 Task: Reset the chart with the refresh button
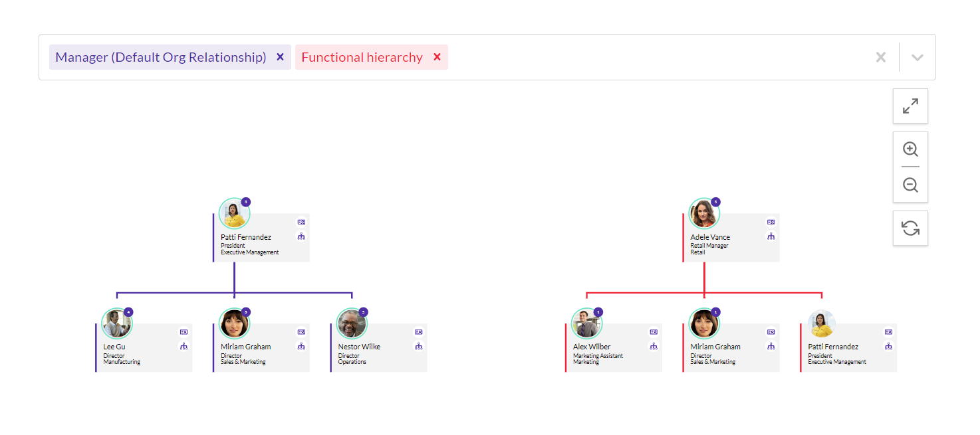910,228
